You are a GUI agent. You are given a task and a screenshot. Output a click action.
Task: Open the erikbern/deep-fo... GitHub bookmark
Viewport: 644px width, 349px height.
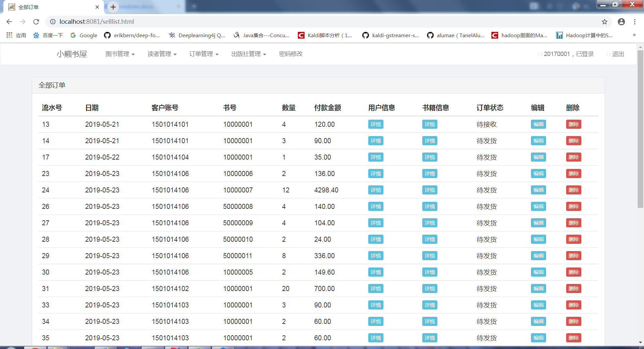point(132,35)
